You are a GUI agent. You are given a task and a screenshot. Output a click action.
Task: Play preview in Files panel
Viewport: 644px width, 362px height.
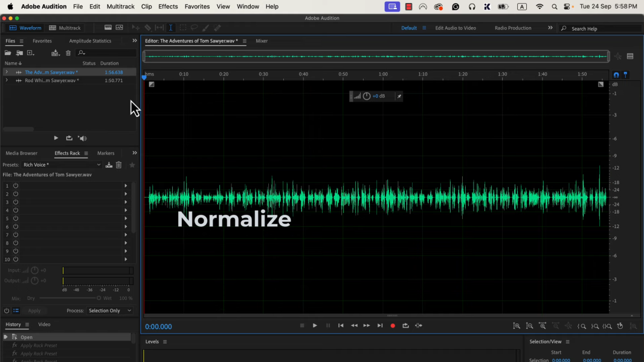56,138
